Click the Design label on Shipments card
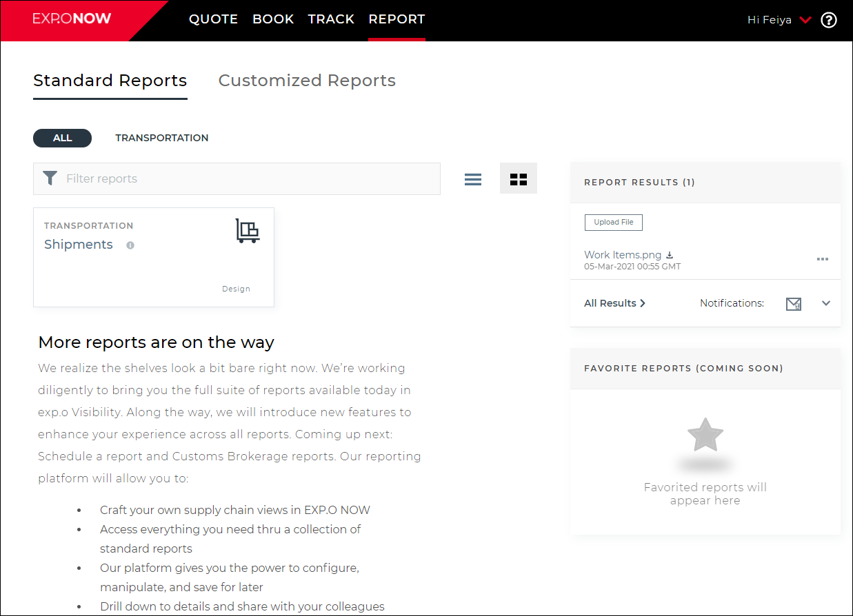Screen dimensions: 853x616 (236, 289)
